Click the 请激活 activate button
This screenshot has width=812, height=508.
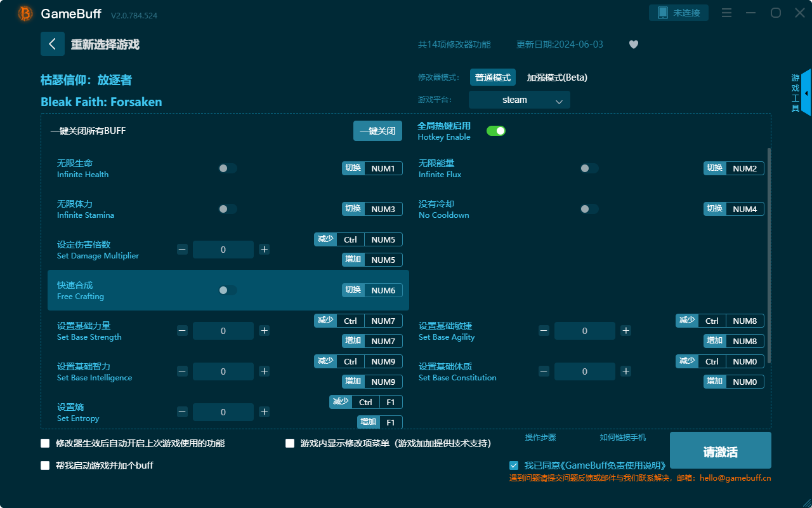(x=721, y=450)
